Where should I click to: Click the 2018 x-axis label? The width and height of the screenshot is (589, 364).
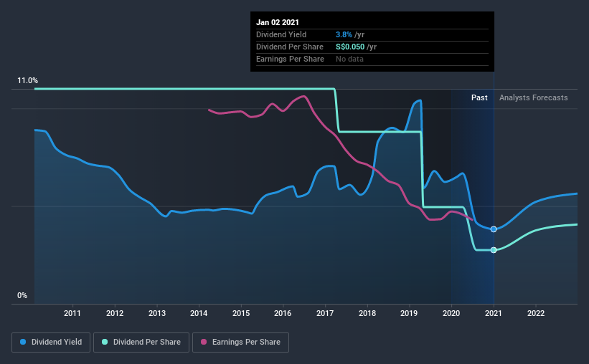point(367,313)
